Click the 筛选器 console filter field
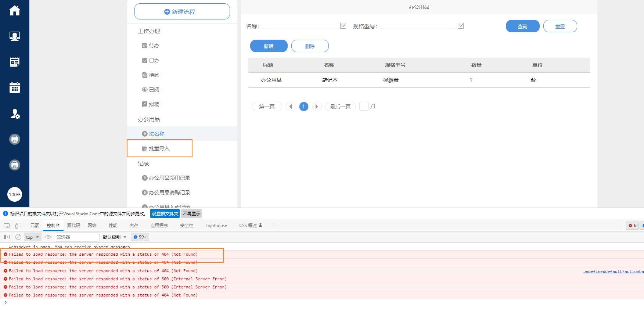Image resolution: width=644 pixels, height=320 pixels. pyautogui.click(x=77, y=237)
